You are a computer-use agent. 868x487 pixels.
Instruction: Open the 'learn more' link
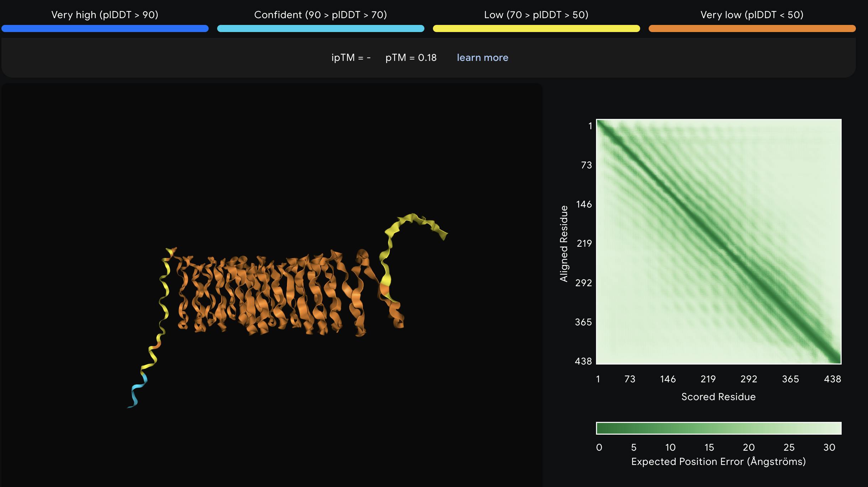[x=482, y=58]
